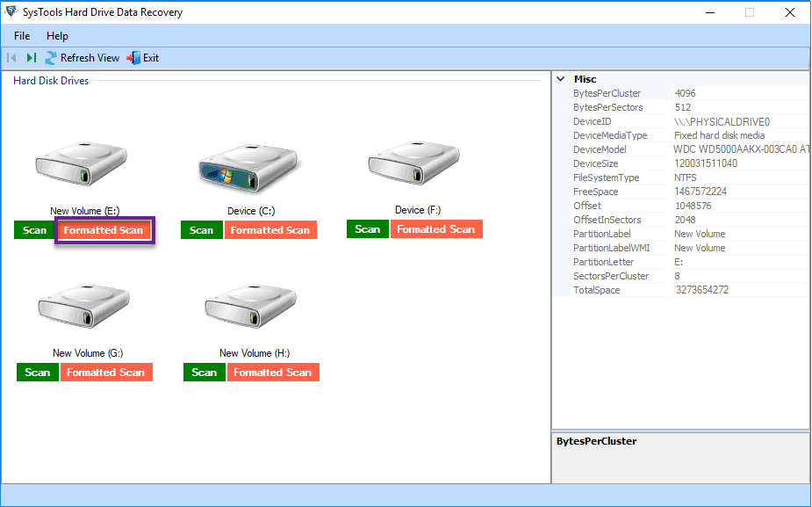Click the Exit toolbar icon
812x507 pixels.
coord(133,57)
